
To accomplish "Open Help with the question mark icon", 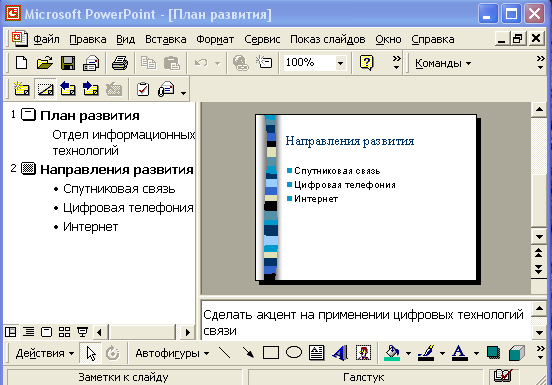I will 366,63.
